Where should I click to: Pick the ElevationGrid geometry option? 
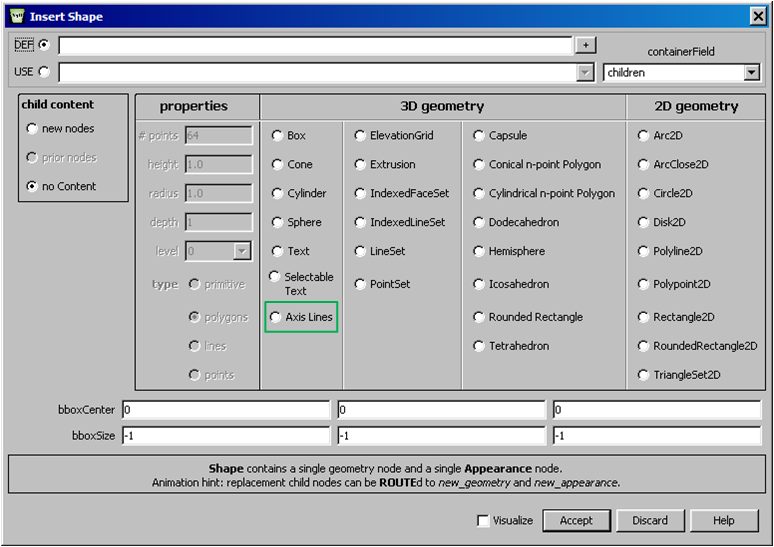click(x=360, y=136)
